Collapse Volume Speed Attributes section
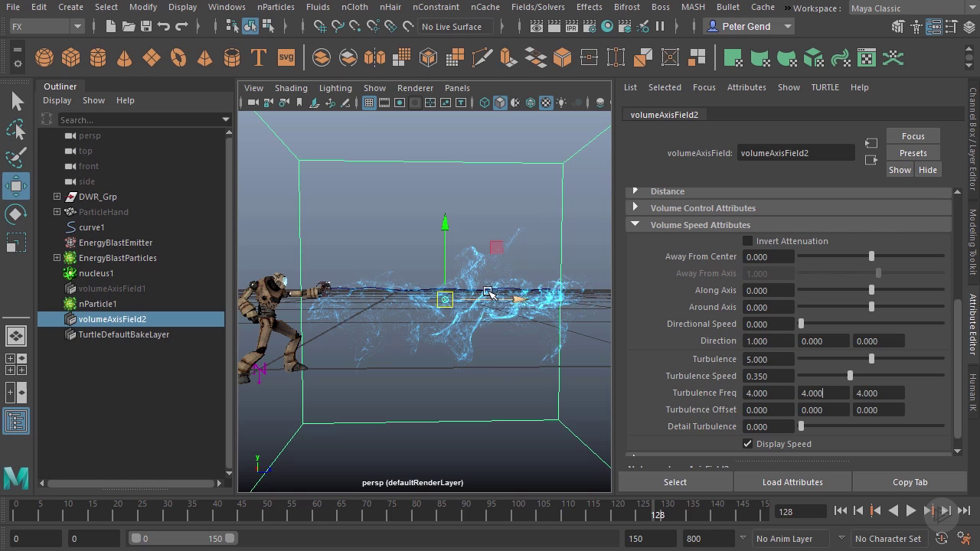Viewport: 980px width, 551px height. pyautogui.click(x=635, y=225)
